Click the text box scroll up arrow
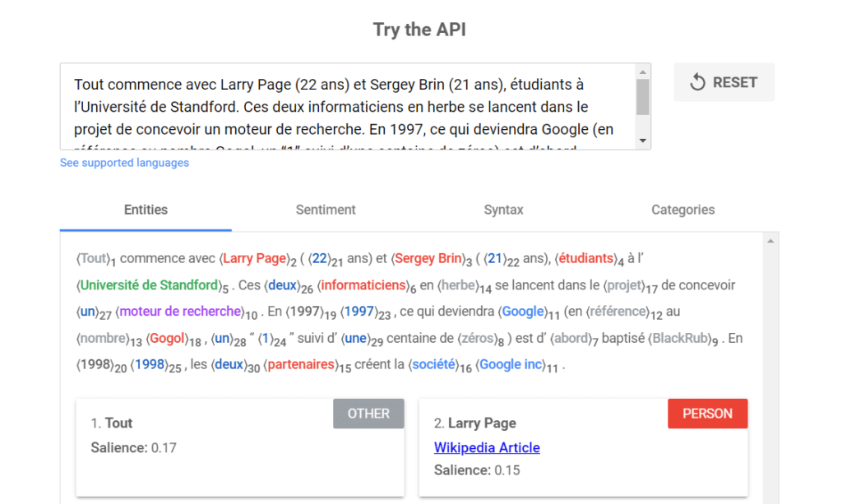Viewport: 842px width, 504px height. pos(643,72)
